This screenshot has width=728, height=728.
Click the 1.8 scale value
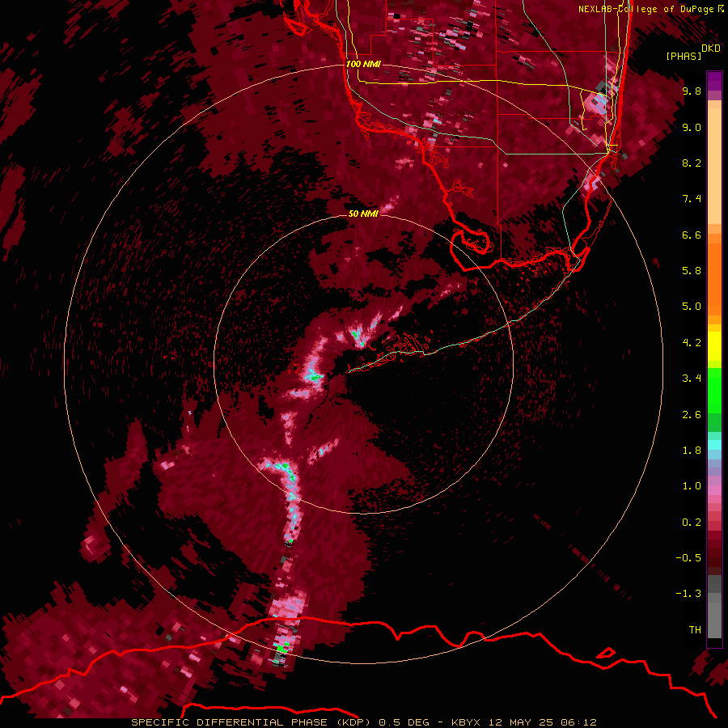(x=692, y=451)
